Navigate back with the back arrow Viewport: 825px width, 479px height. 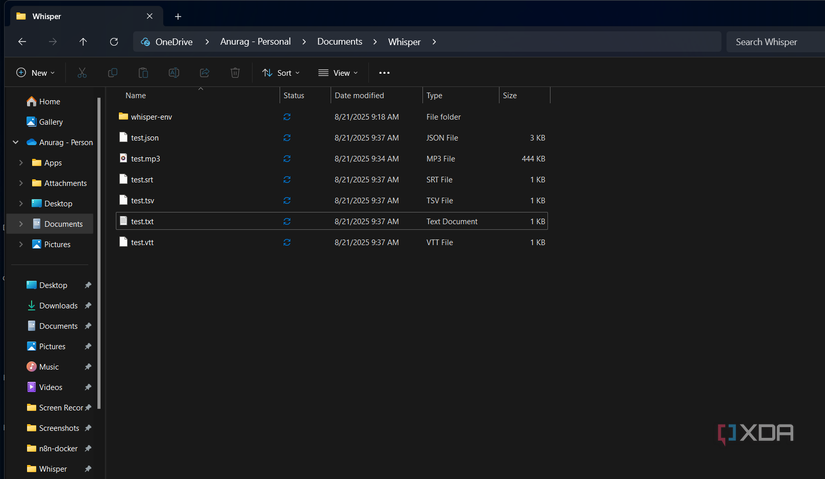22,42
